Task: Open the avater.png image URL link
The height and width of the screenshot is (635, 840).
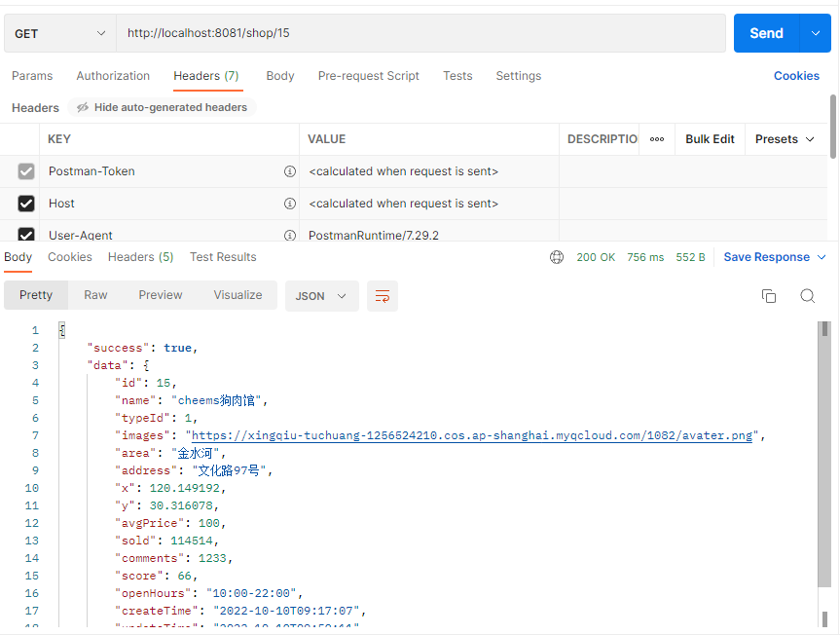Action: [x=471, y=435]
